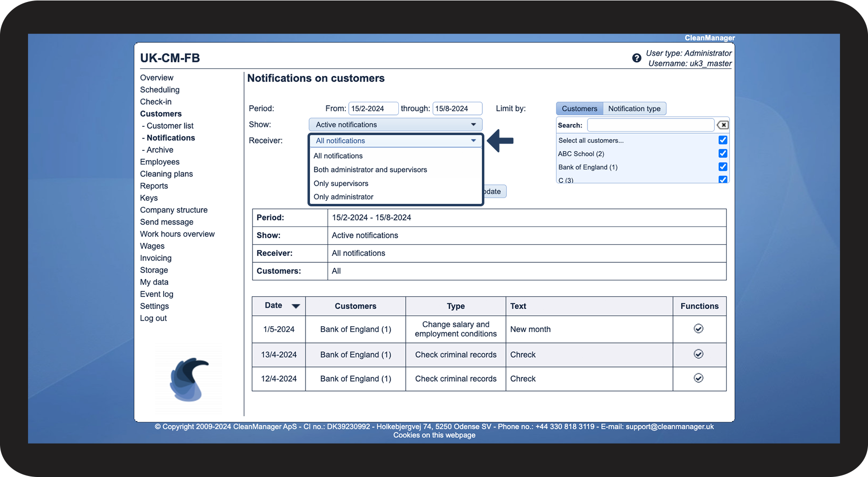The image size is (868, 477).
Task: Open Customer list in the sidebar
Action: [x=170, y=126]
